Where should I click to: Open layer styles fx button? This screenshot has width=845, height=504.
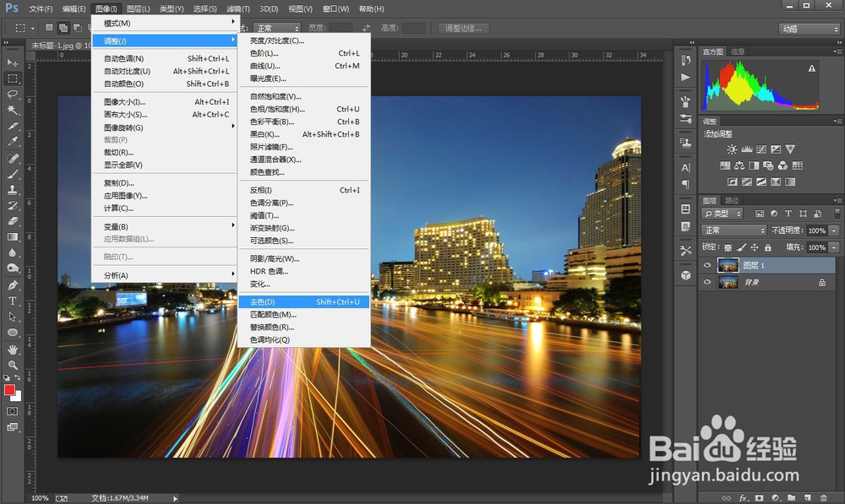(x=743, y=498)
